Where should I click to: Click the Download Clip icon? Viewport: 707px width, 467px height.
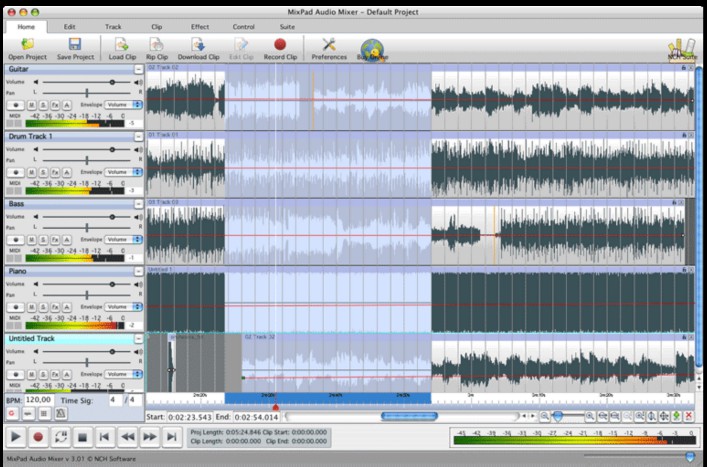[x=198, y=45]
